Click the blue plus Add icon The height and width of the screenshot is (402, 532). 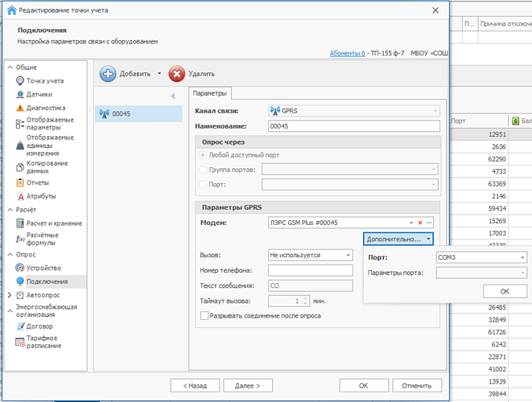pyautogui.click(x=108, y=73)
